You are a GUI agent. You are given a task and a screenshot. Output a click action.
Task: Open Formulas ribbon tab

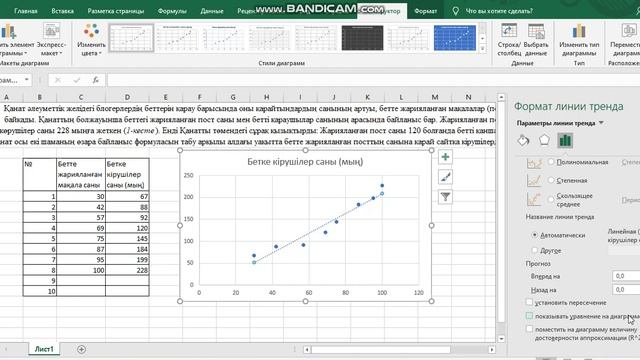tap(172, 11)
